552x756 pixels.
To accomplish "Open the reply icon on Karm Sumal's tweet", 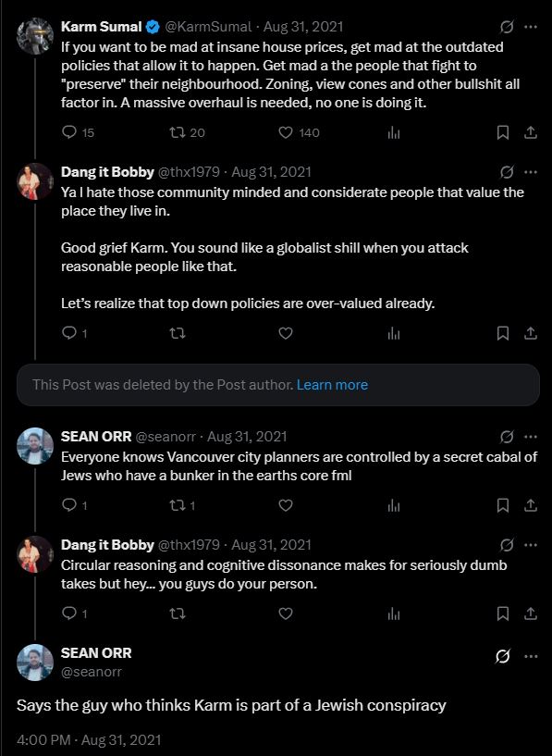I will tap(68, 132).
